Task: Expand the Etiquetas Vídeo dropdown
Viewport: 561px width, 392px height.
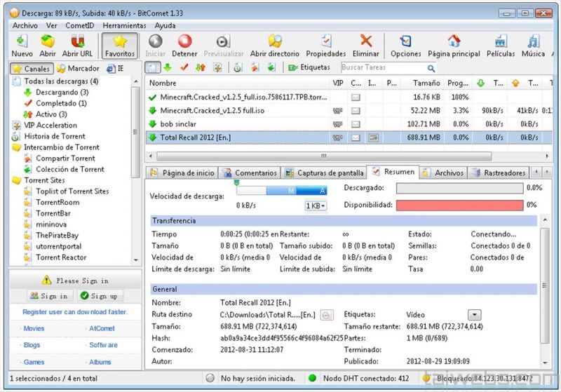Action: 474,315
